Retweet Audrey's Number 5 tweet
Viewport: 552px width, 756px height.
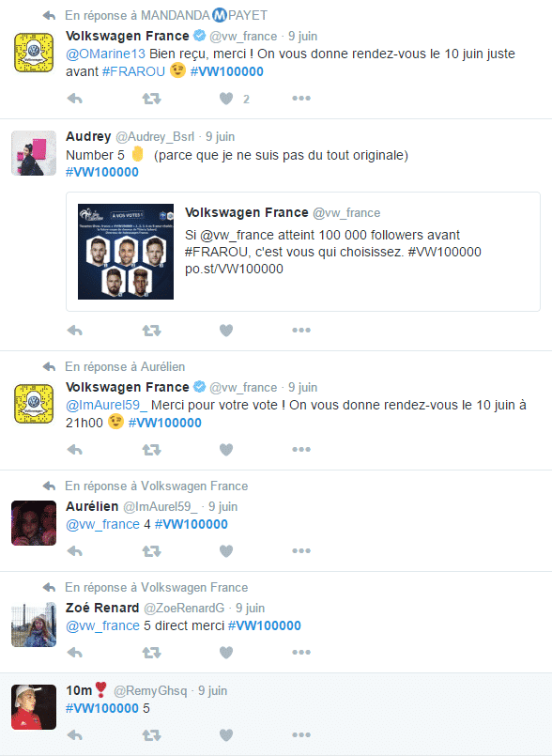click(151, 331)
